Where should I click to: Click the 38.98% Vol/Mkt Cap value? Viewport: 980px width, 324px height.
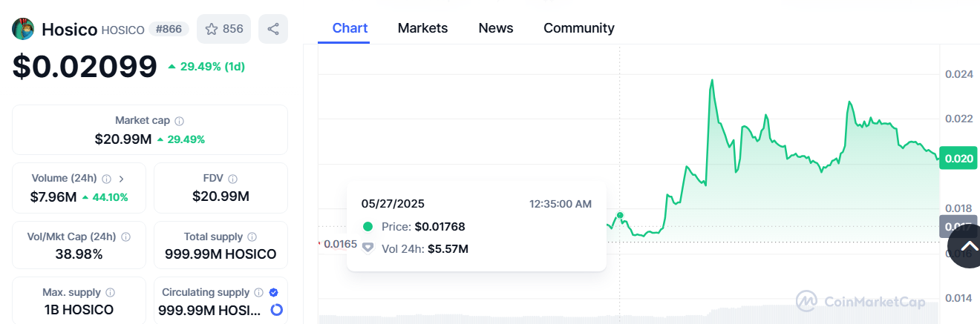tap(79, 254)
